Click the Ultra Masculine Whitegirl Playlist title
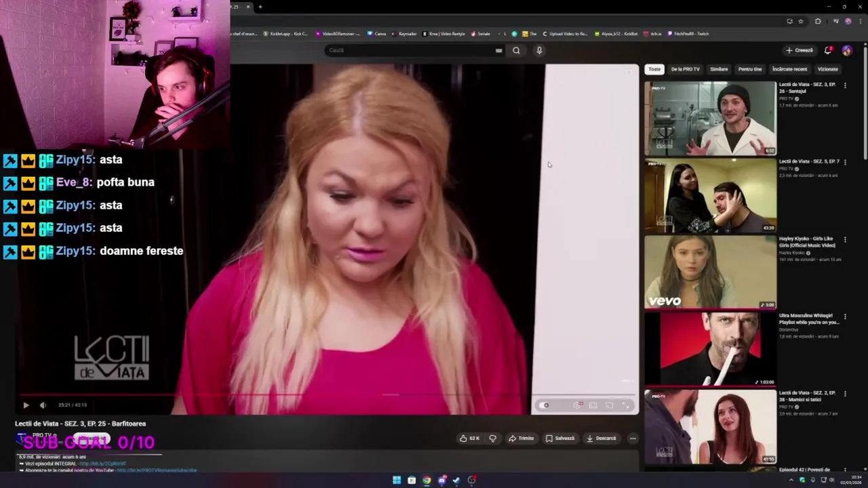 click(809, 319)
